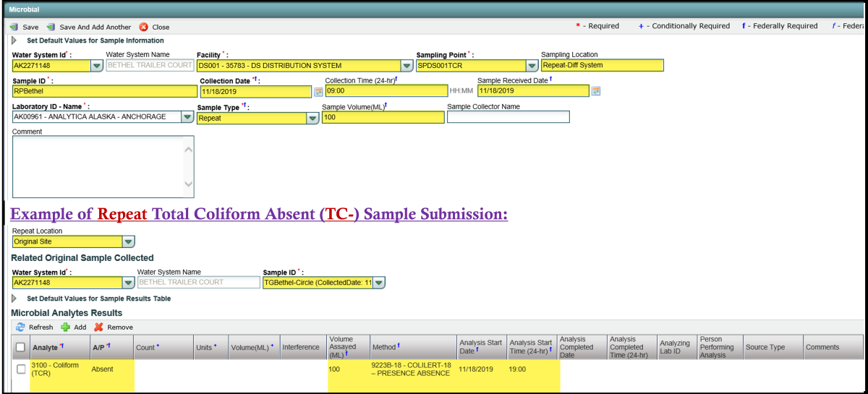The image size is (868, 394).
Task: Sort by the Method column header
Action: 385,347
